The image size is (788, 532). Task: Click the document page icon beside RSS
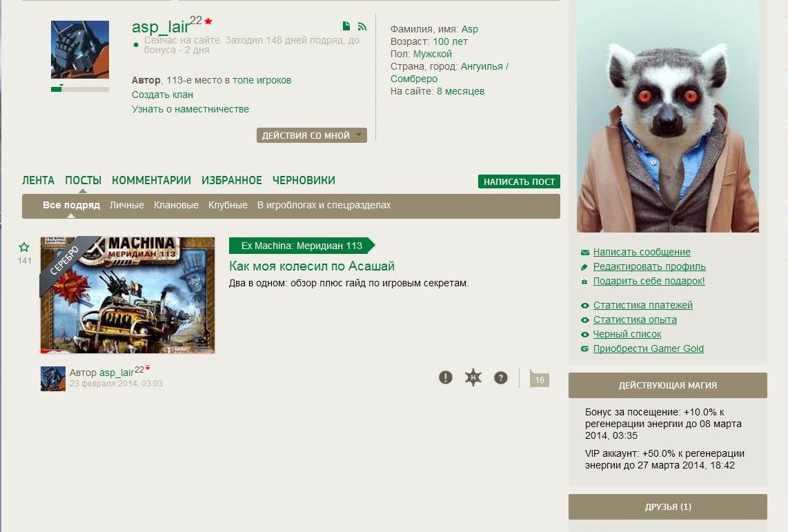click(346, 26)
